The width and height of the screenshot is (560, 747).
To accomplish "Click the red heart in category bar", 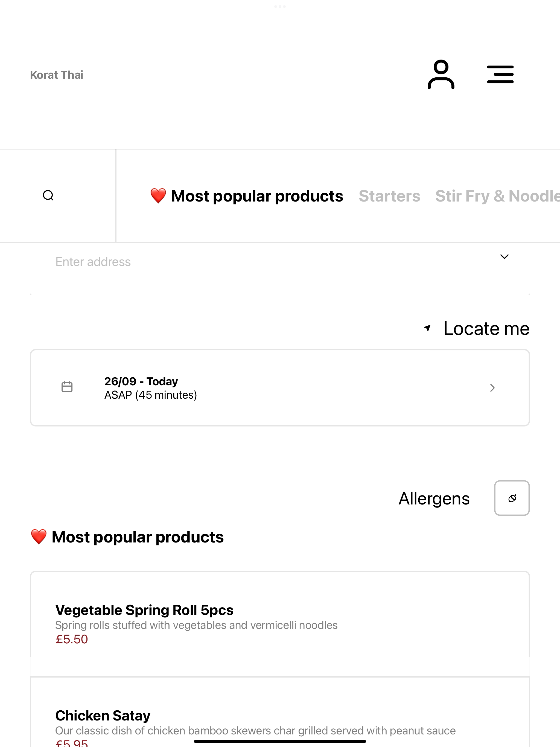I will click(158, 196).
